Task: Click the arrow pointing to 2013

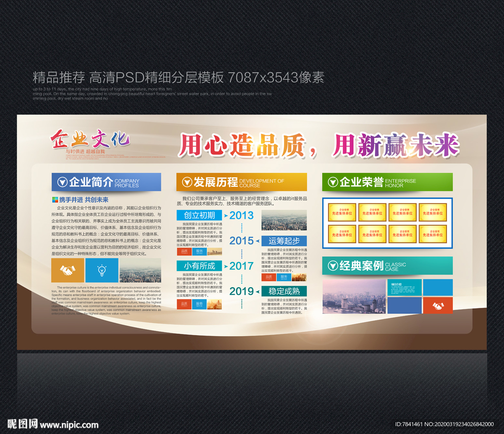Action: pos(226,216)
